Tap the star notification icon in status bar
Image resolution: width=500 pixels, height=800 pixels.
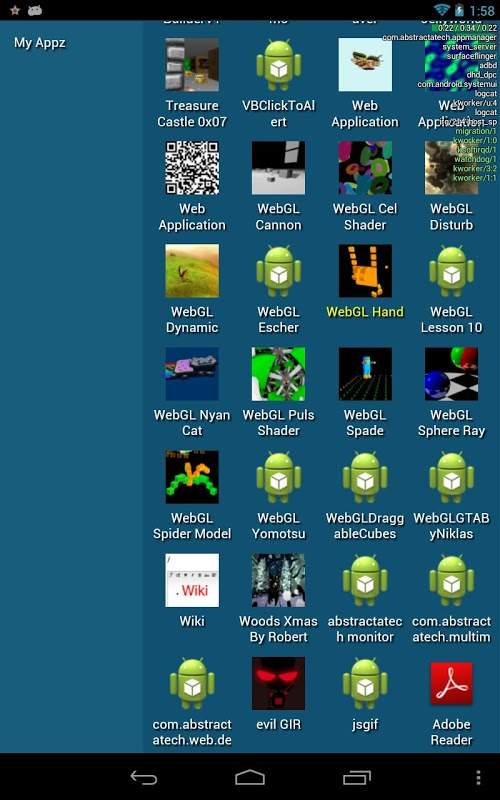pos(15,10)
